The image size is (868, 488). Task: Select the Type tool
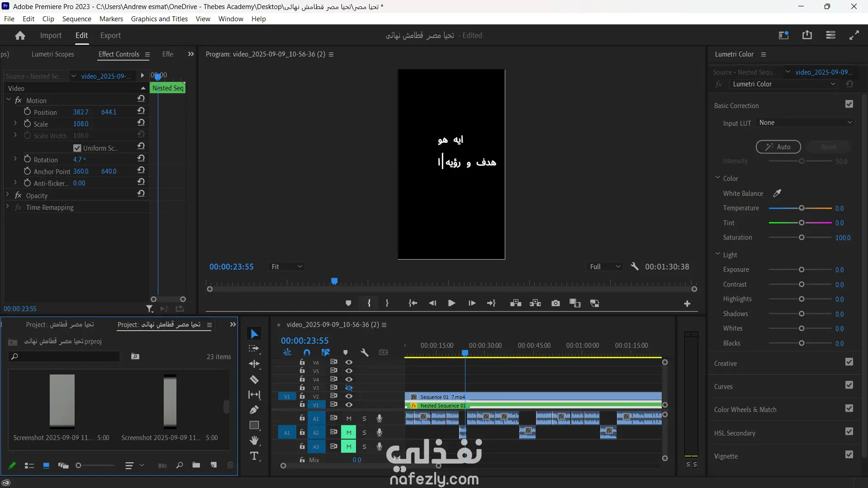point(254,456)
